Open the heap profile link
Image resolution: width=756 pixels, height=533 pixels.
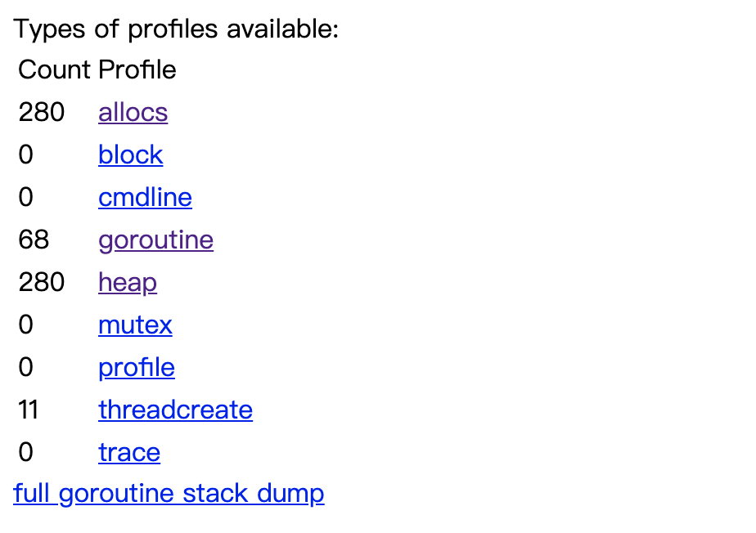click(x=128, y=283)
